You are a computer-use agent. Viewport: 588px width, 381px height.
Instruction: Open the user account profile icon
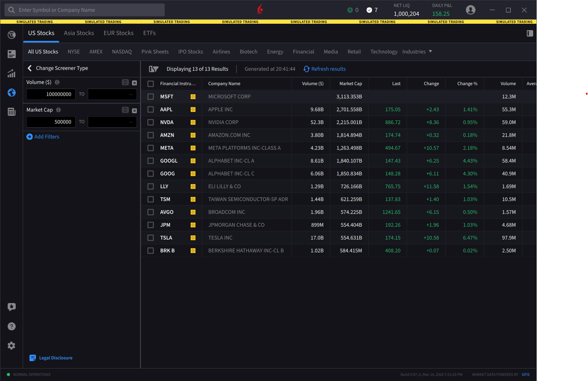[x=470, y=10]
